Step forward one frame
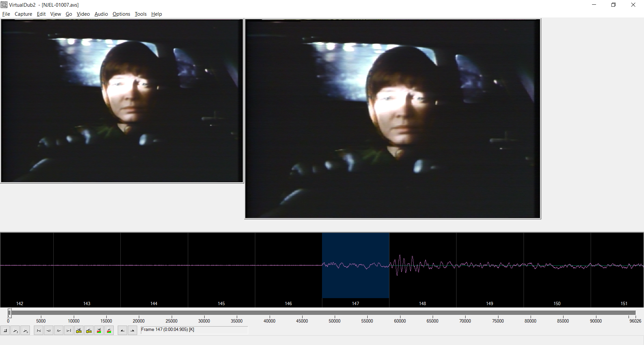Screen dimensions: 644x345 [59, 331]
